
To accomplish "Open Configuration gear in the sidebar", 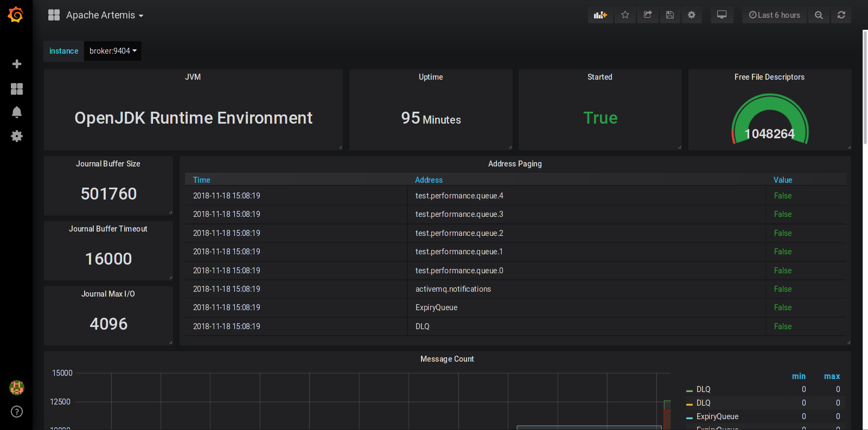I will click(17, 136).
